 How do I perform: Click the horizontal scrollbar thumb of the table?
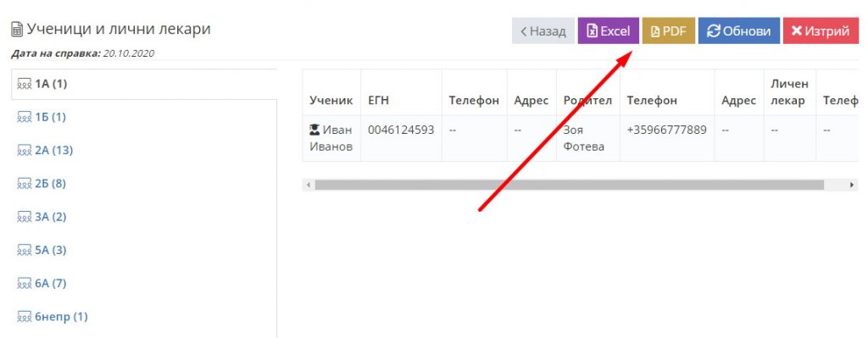tap(569, 185)
